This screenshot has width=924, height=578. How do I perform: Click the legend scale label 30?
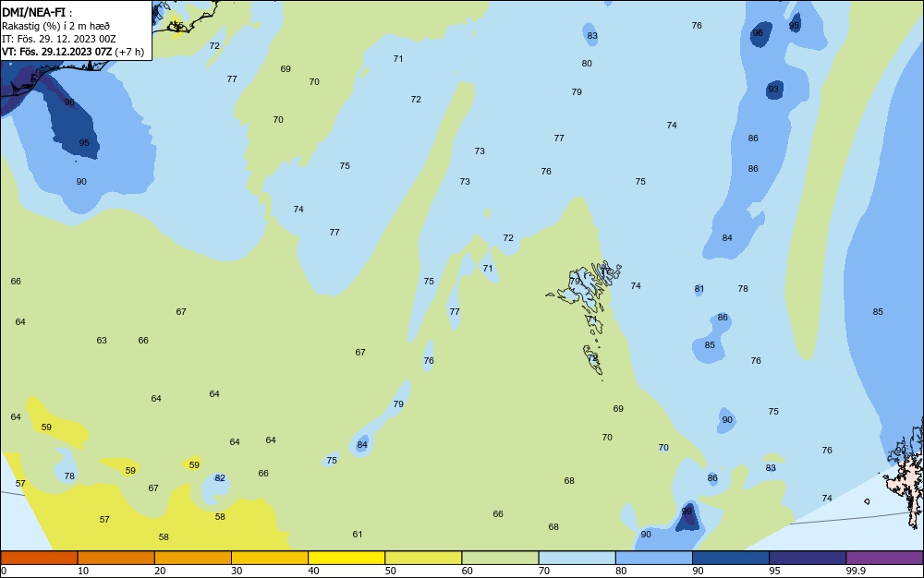237,571
